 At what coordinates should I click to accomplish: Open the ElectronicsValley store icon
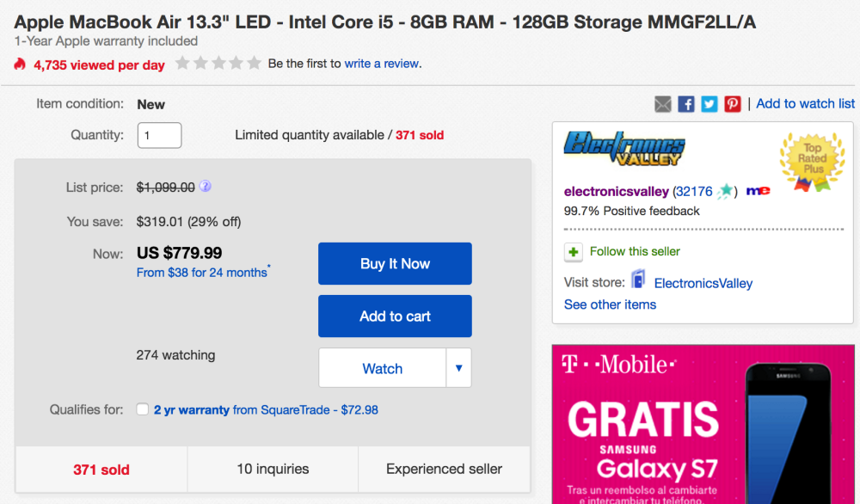(x=639, y=282)
